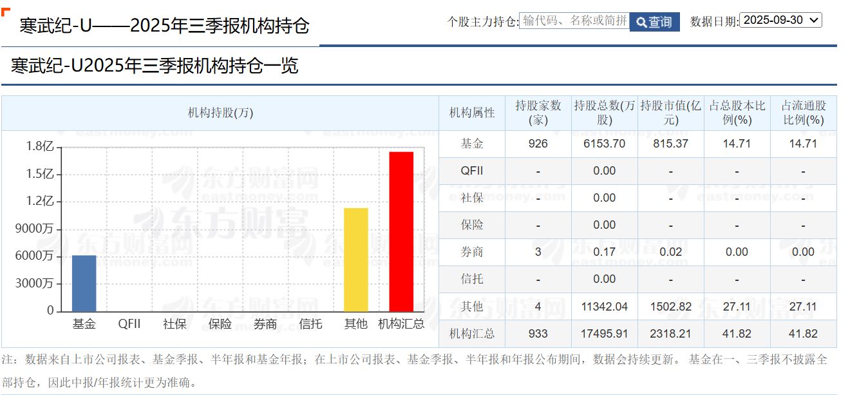Click the 保险 row label in table

(x=472, y=225)
